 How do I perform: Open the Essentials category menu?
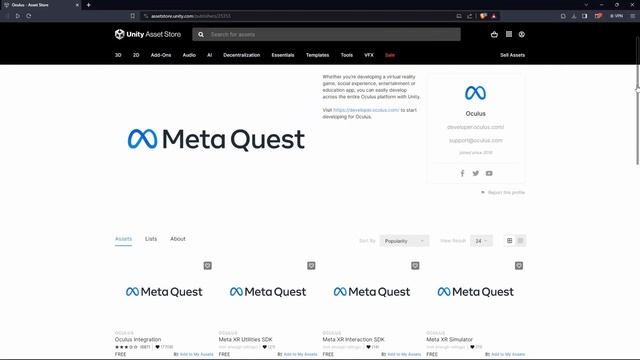pyautogui.click(x=283, y=55)
